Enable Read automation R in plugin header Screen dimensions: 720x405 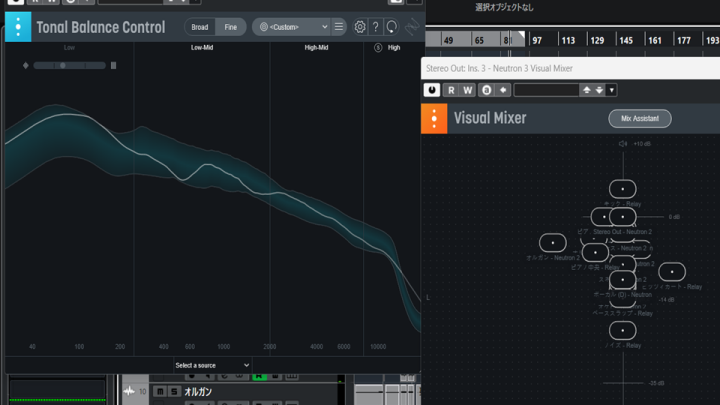[x=451, y=90]
